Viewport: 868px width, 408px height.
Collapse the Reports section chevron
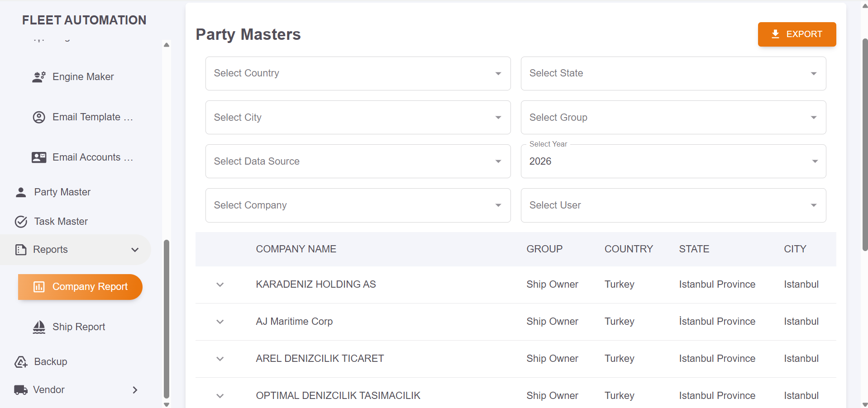pos(135,249)
